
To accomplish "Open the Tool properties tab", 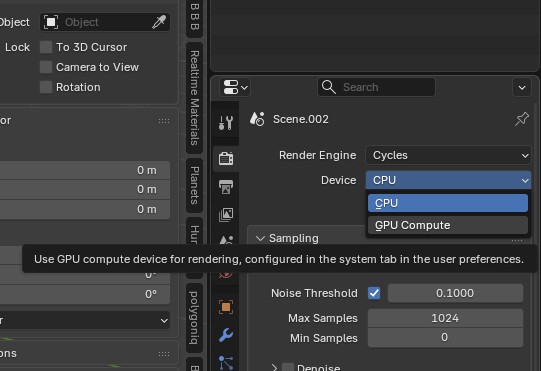I will click(x=226, y=123).
